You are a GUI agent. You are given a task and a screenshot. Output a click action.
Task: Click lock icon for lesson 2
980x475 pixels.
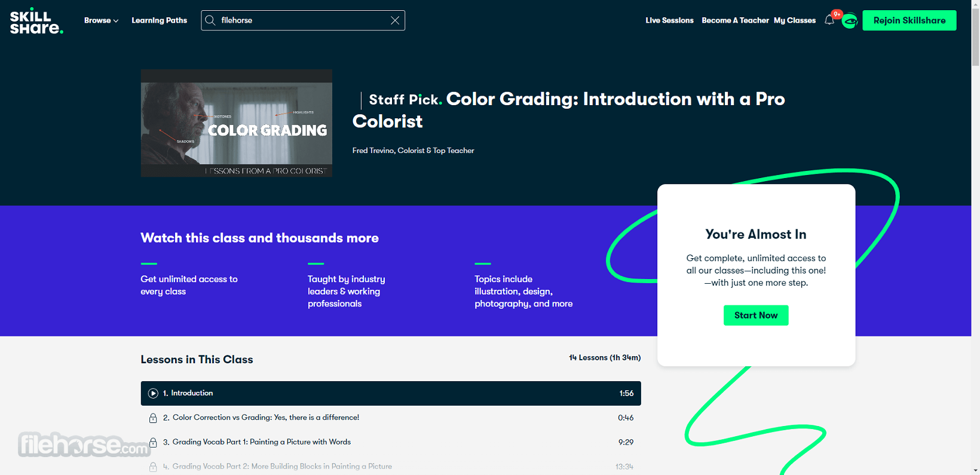[153, 418]
